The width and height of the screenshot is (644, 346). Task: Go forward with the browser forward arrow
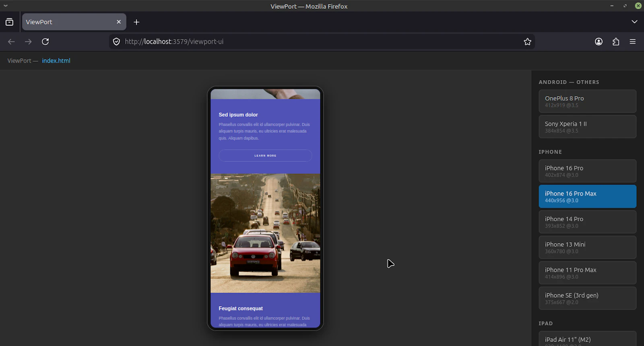pyautogui.click(x=28, y=41)
